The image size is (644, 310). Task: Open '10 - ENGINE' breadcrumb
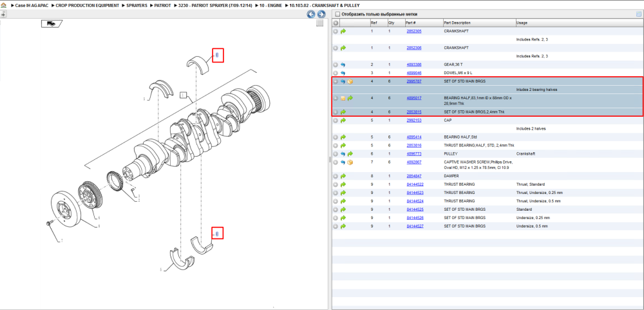tap(271, 6)
